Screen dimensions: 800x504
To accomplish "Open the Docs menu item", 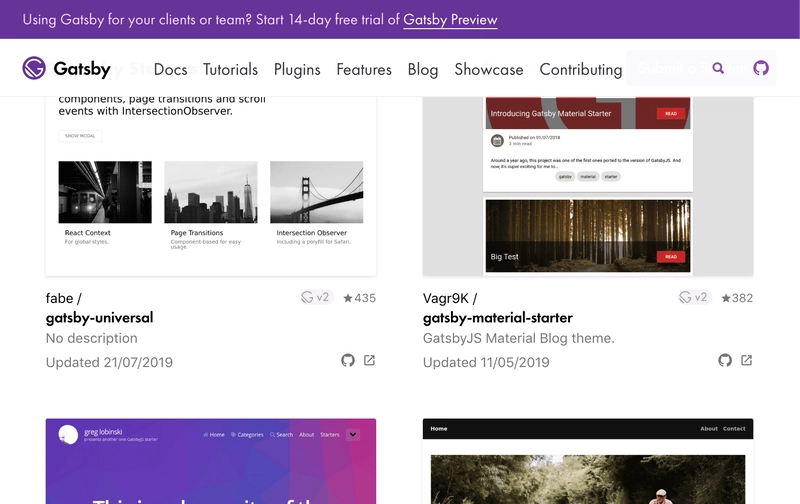I will pos(170,69).
